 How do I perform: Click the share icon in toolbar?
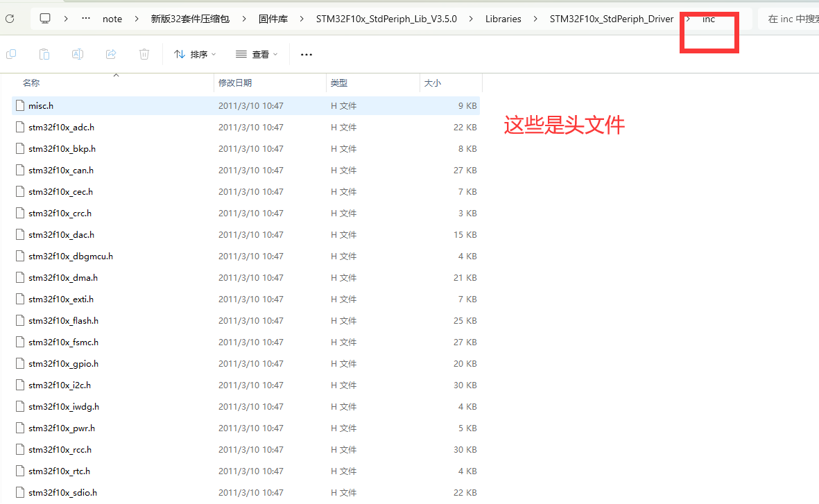[111, 54]
